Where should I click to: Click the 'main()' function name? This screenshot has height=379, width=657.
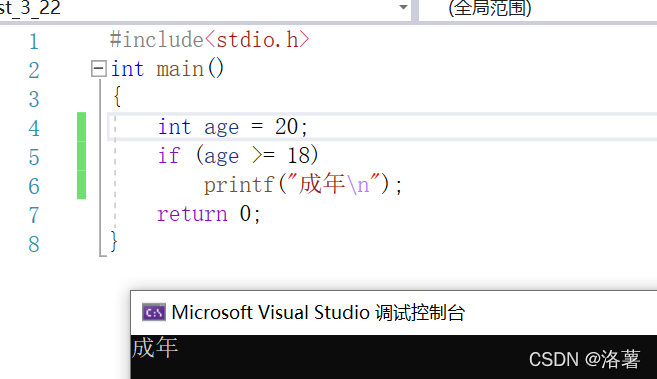point(190,68)
